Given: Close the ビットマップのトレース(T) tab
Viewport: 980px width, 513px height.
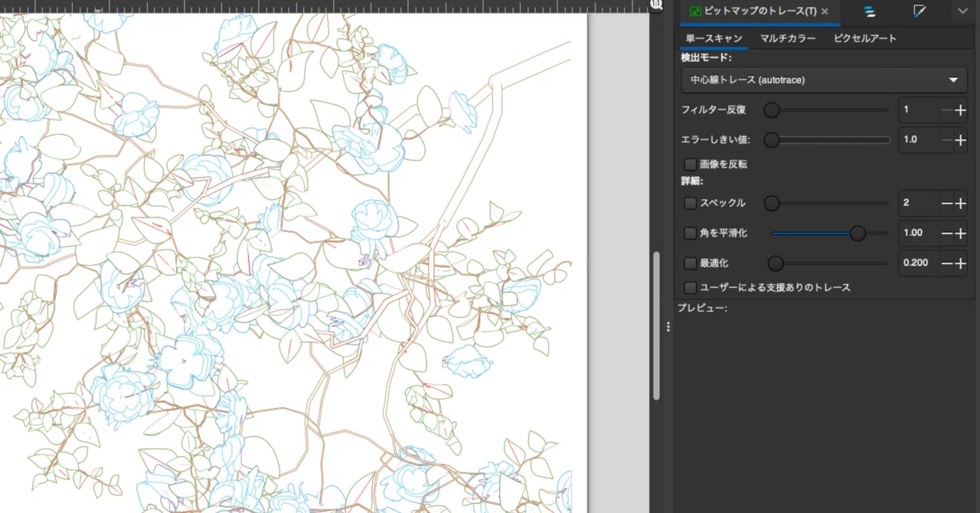Looking at the screenshot, I should pyautogui.click(x=825, y=11).
